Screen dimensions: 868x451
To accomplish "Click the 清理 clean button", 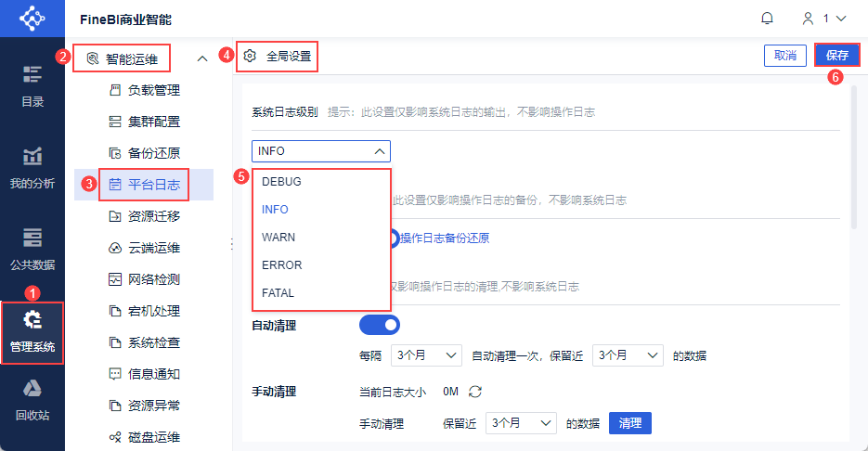I will (x=629, y=423).
